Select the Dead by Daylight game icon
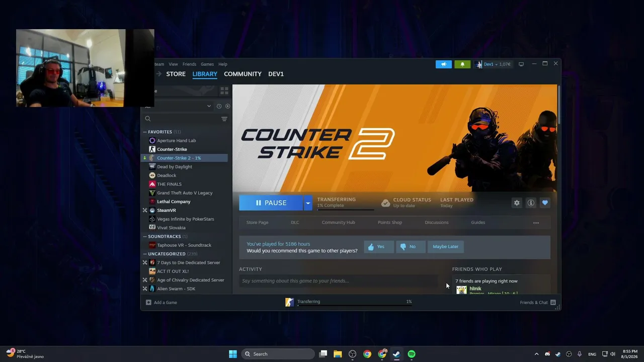 pyautogui.click(x=152, y=167)
